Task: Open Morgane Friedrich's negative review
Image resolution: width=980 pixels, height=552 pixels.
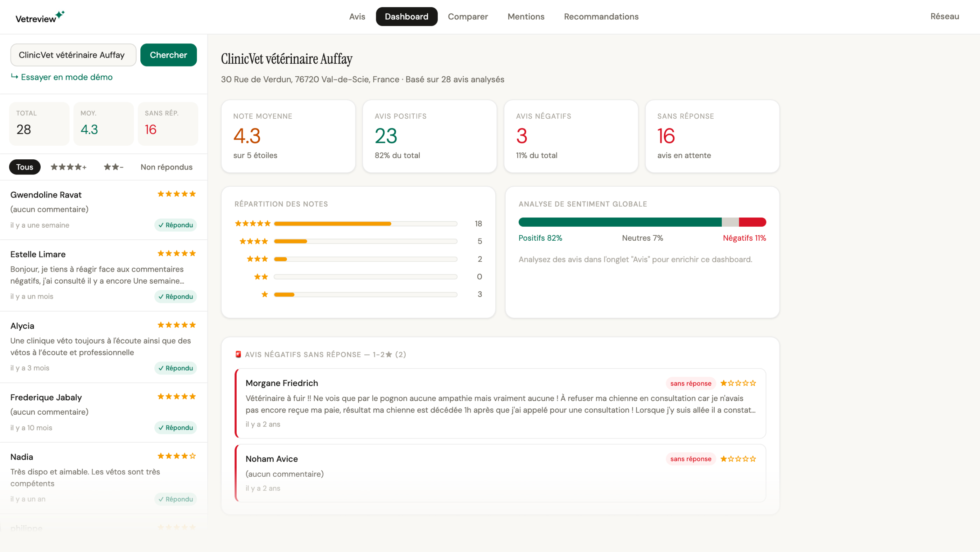Action: tap(500, 403)
